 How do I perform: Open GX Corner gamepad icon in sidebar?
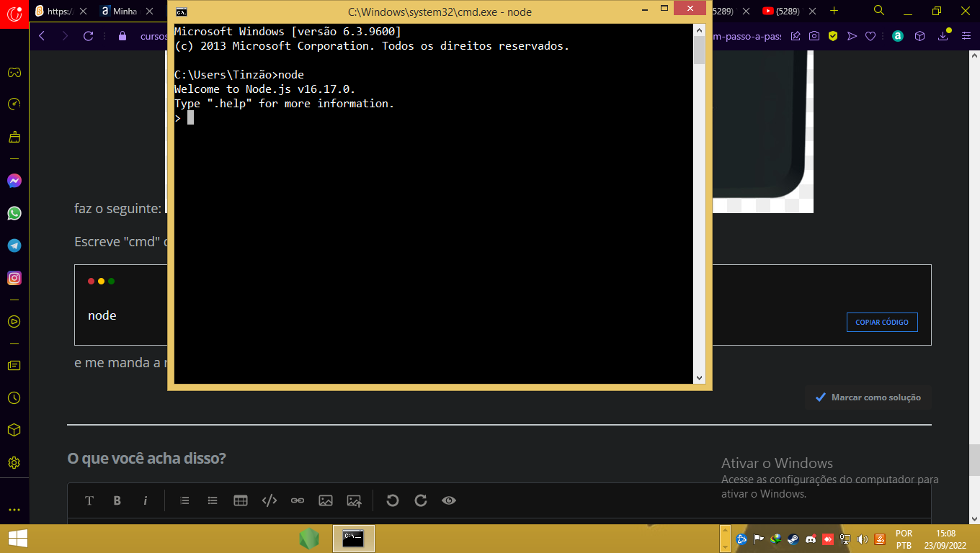14,72
